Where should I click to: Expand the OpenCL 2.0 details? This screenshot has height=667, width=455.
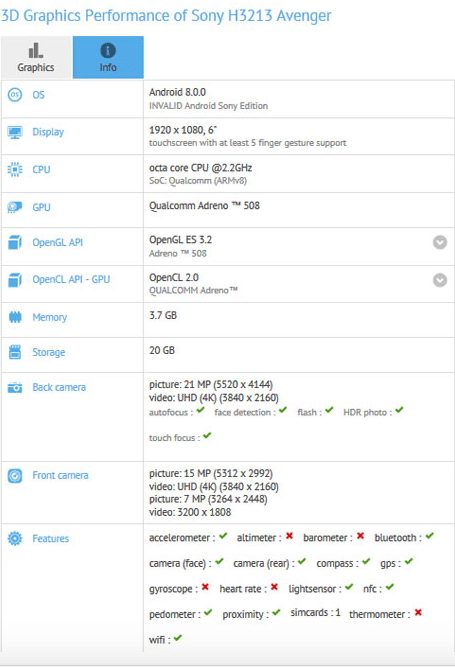pyautogui.click(x=440, y=280)
